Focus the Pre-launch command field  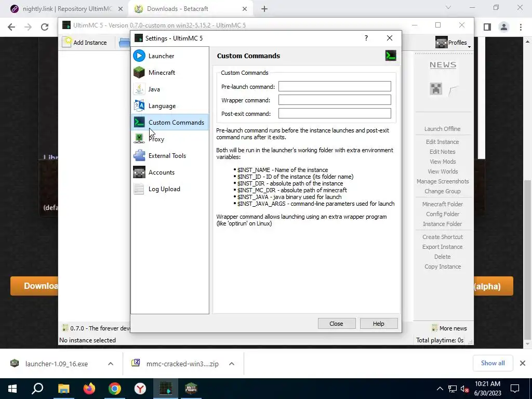click(335, 87)
